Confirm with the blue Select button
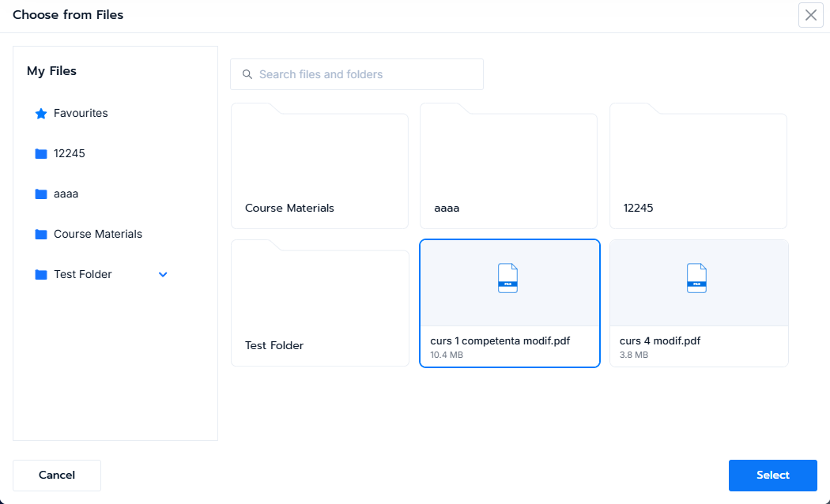 pos(773,476)
